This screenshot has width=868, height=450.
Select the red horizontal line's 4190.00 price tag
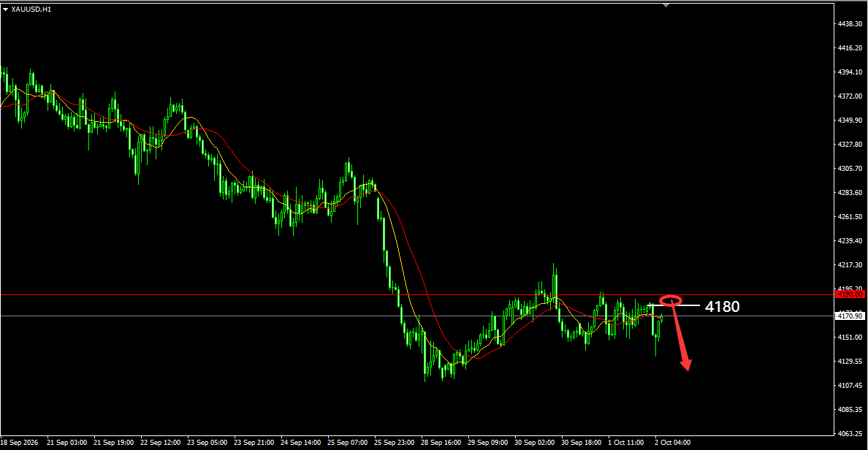coord(850,294)
